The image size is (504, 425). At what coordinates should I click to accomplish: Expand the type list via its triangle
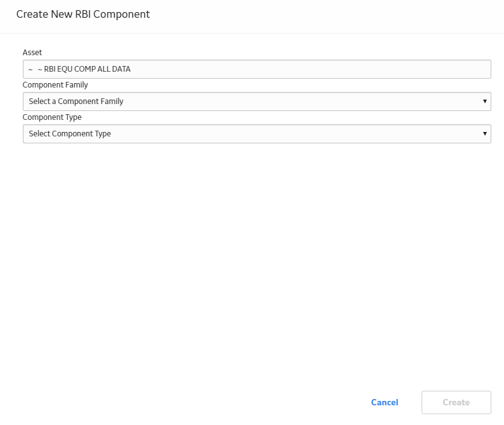485,133
